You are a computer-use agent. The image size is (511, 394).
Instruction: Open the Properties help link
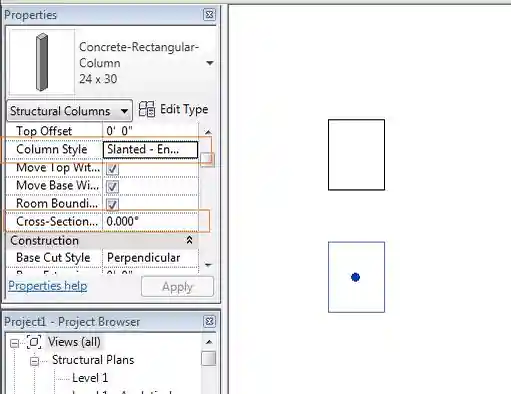tap(48, 286)
